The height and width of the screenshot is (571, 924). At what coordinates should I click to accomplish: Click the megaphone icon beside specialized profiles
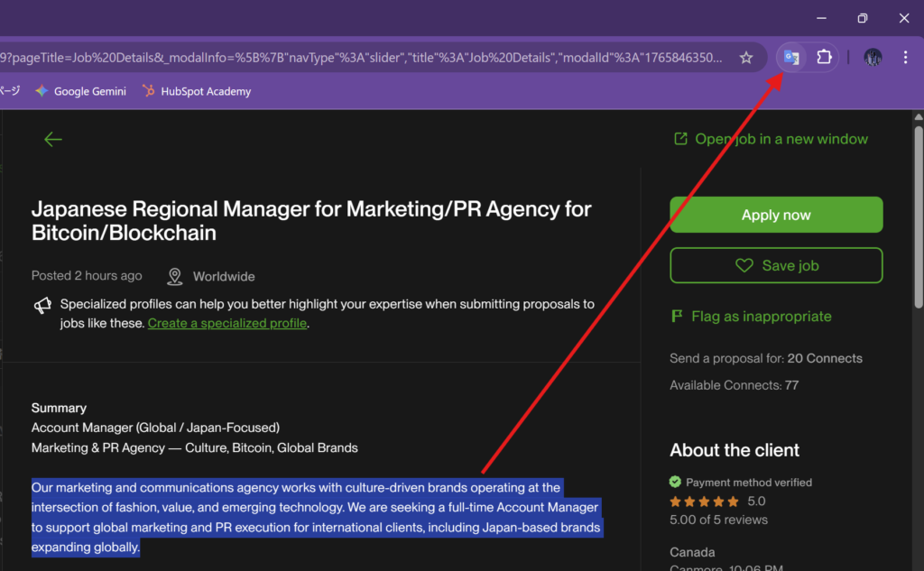click(42, 306)
